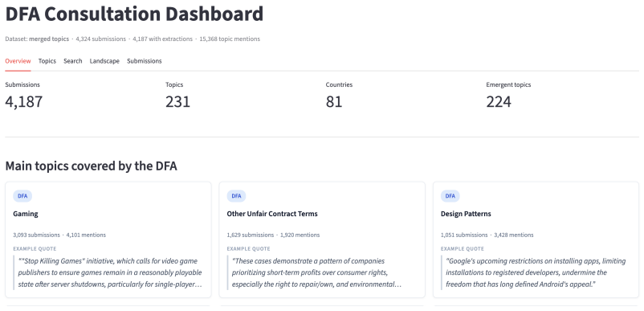Click the Gaming topic card title

pos(26,214)
